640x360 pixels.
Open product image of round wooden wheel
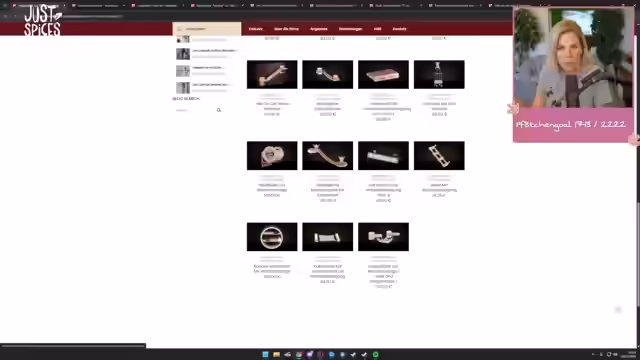tap(272, 156)
